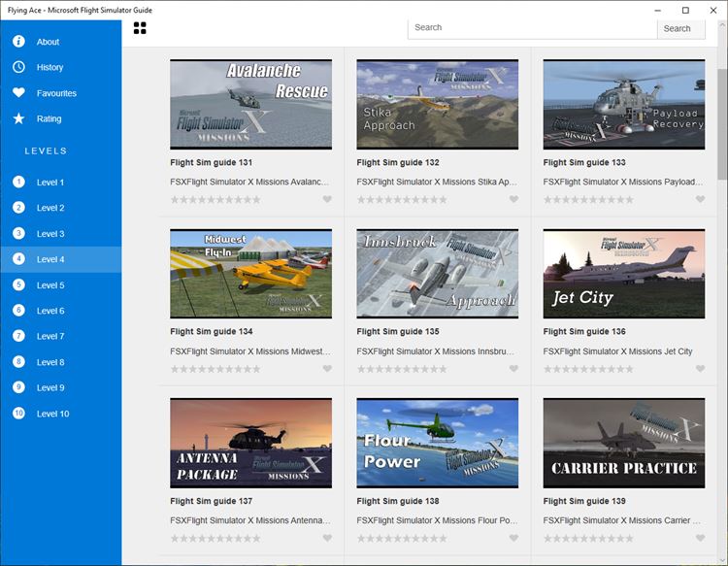Click the Level 6 number icon

18,310
